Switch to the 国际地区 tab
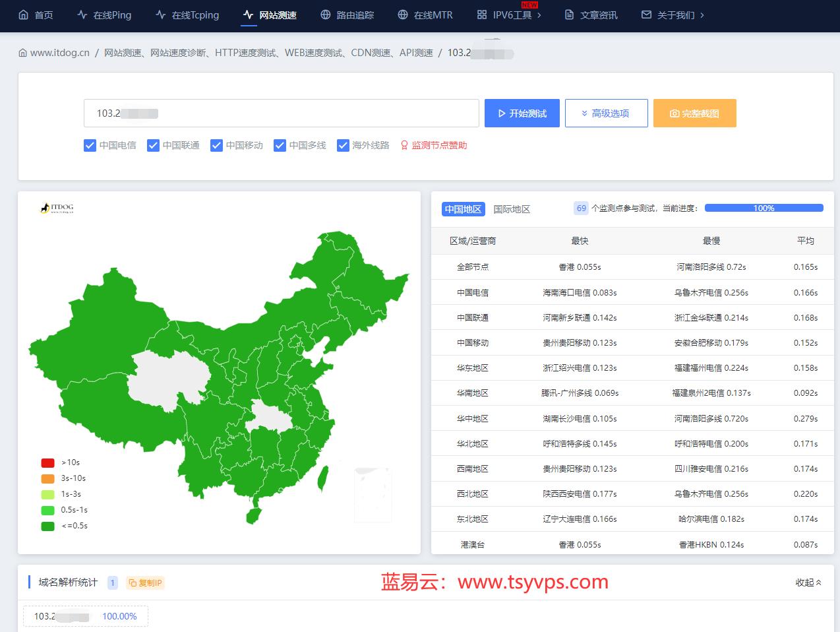Image resolution: width=840 pixels, height=632 pixels. 512,209
